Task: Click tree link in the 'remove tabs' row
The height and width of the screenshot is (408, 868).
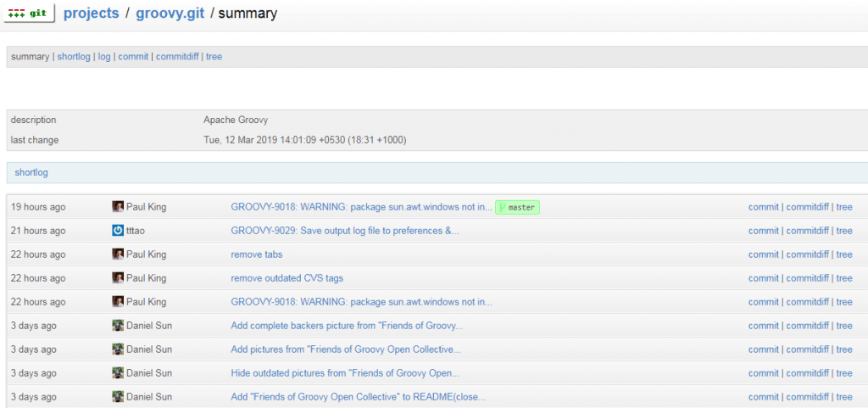Action: click(x=844, y=254)
